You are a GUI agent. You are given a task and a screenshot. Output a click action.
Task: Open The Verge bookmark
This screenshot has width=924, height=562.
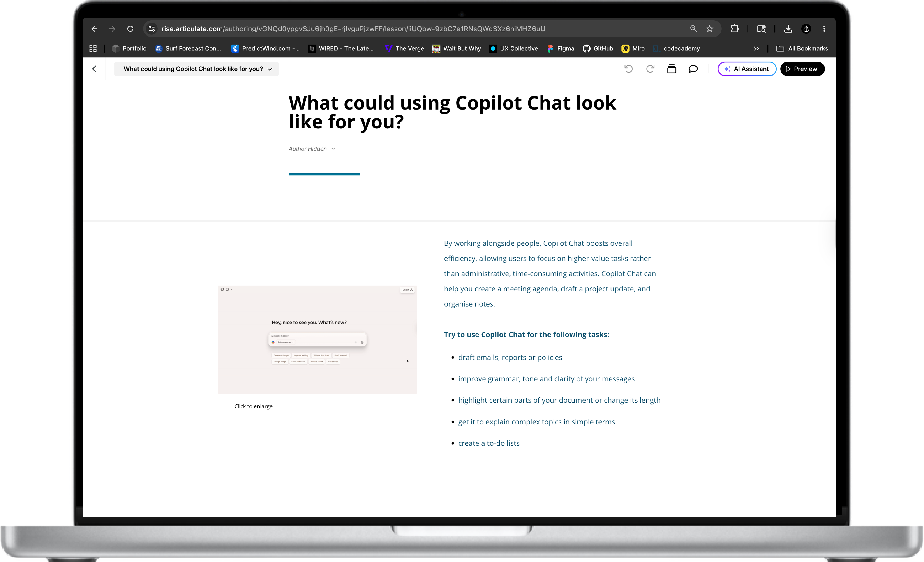pos(404,49)
